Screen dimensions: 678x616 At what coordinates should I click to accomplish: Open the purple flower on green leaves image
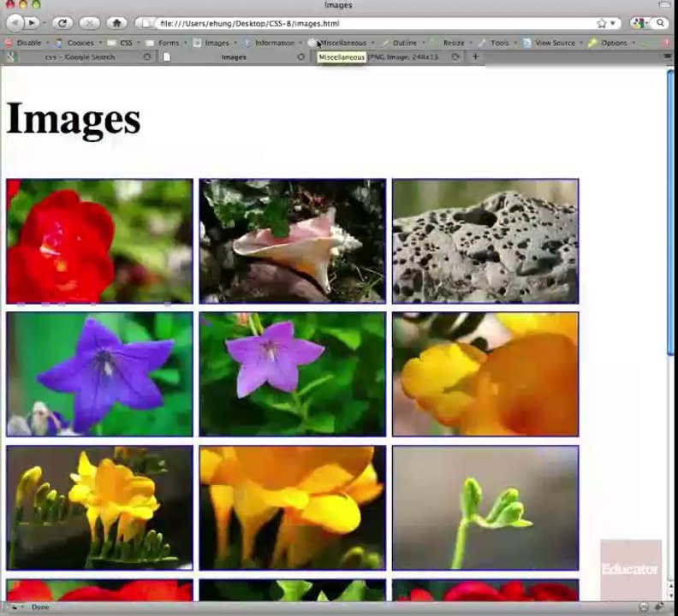click(292, 374)
